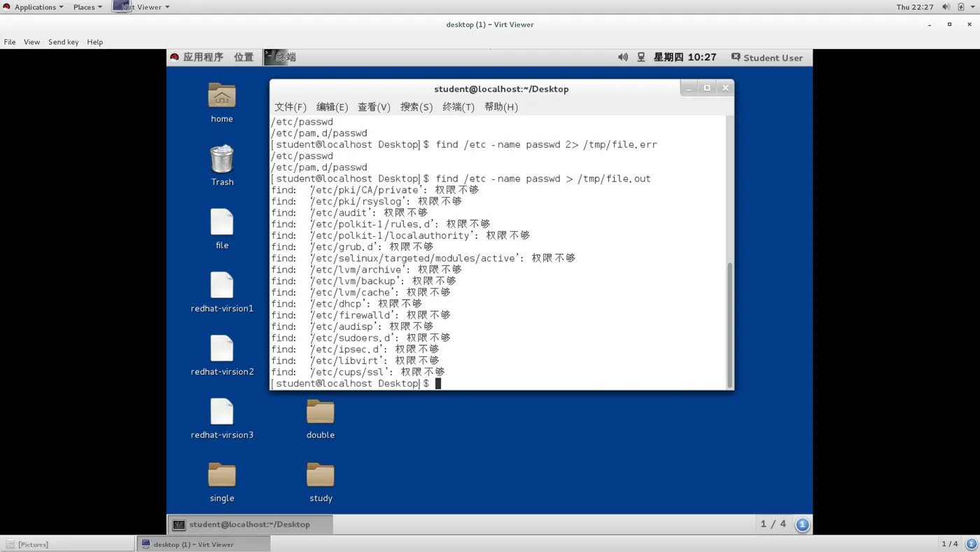The width and height of the screenshot is (980, 552).
Task: Open the double folder icon
Action: (321, 412)
